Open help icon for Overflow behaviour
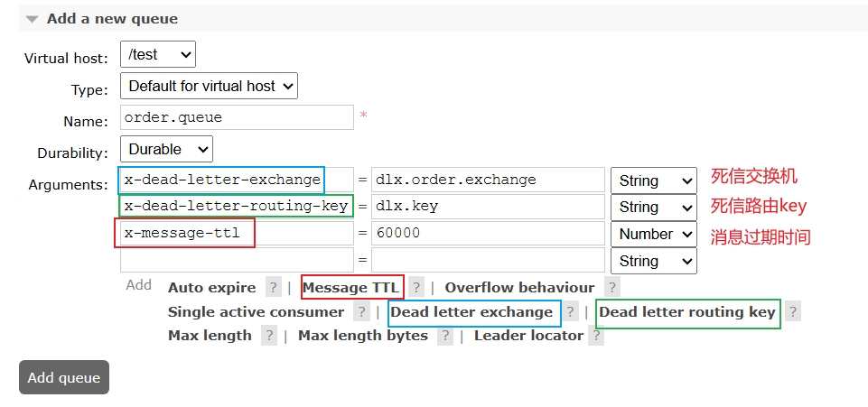The height and width of the screenshot is (407, 868). (x=611, y=288)
